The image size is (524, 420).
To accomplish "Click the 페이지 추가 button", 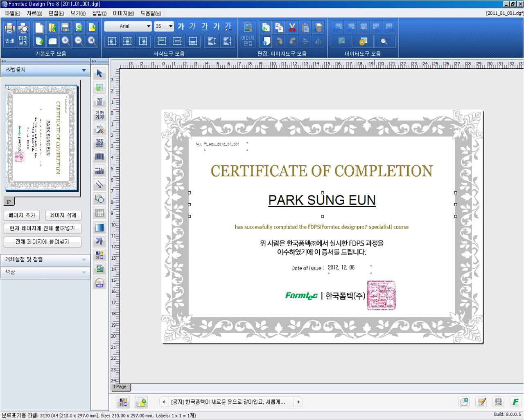I will [x=22, y=215].
